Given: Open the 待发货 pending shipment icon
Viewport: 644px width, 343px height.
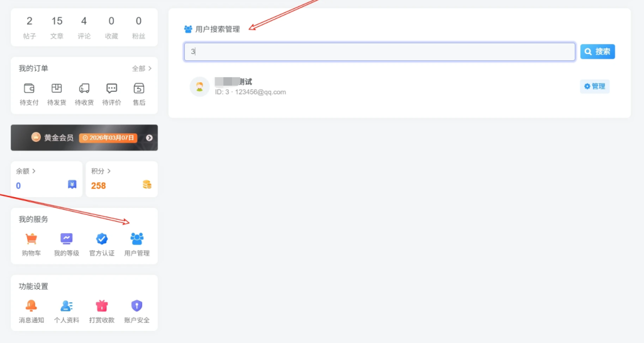Looking at the screenshot, I should (57, 88).
